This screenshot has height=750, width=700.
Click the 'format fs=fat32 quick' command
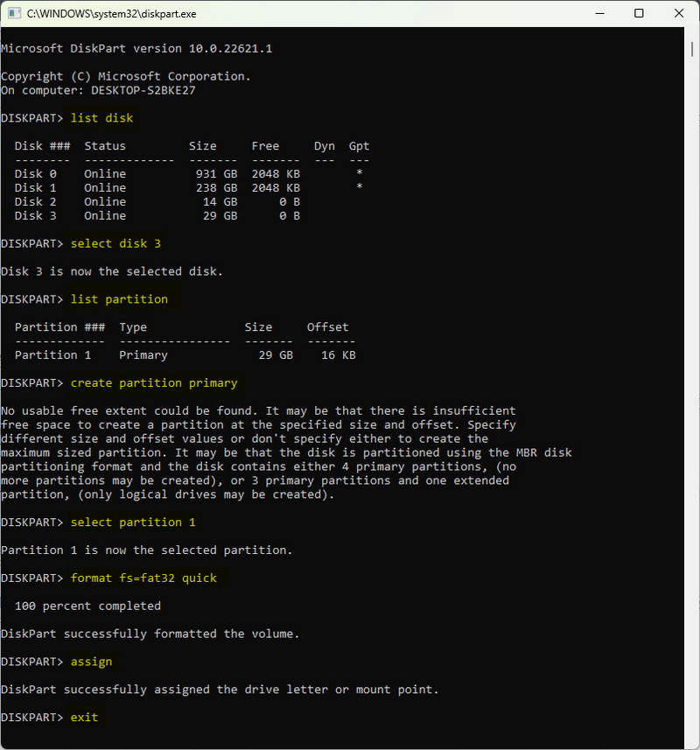tap(143, 578)
